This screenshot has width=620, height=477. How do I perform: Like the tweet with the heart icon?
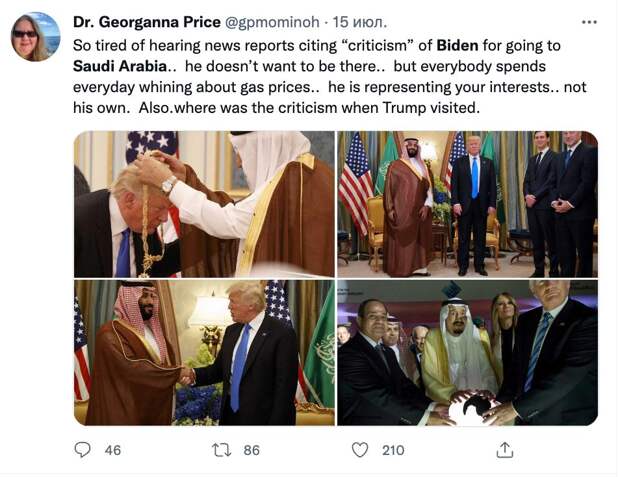click(x=360, y=450)
